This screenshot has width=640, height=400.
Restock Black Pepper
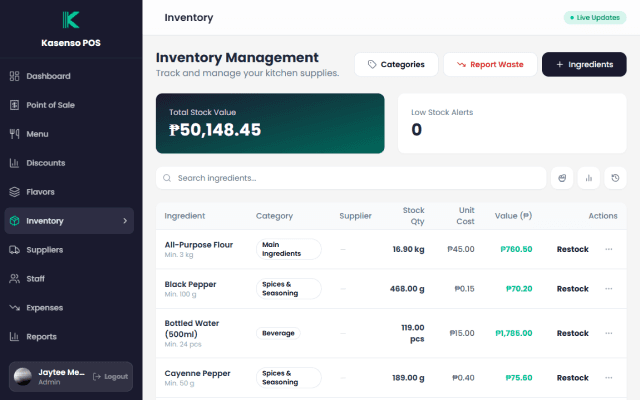[572, 289]
